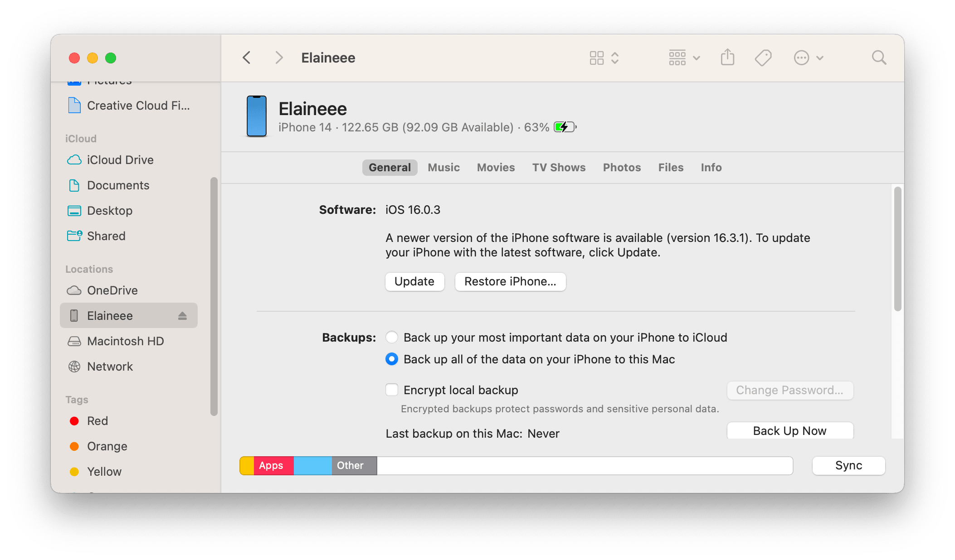Switch to the Music tab

pos(443,168)
